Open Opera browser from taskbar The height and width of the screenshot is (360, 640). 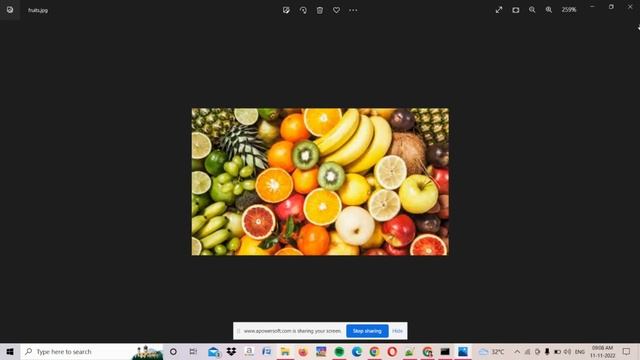coord(392,351)
